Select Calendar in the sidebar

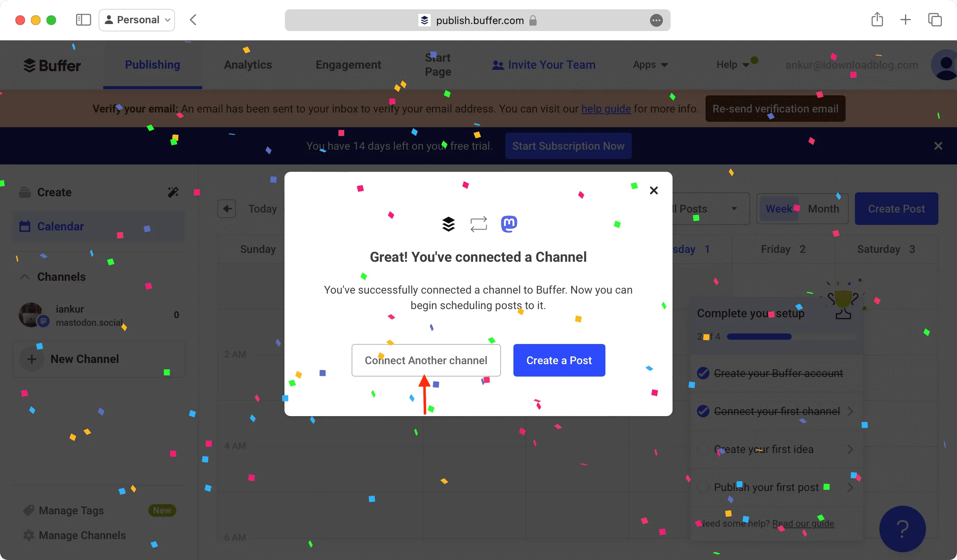coord(99,226)
